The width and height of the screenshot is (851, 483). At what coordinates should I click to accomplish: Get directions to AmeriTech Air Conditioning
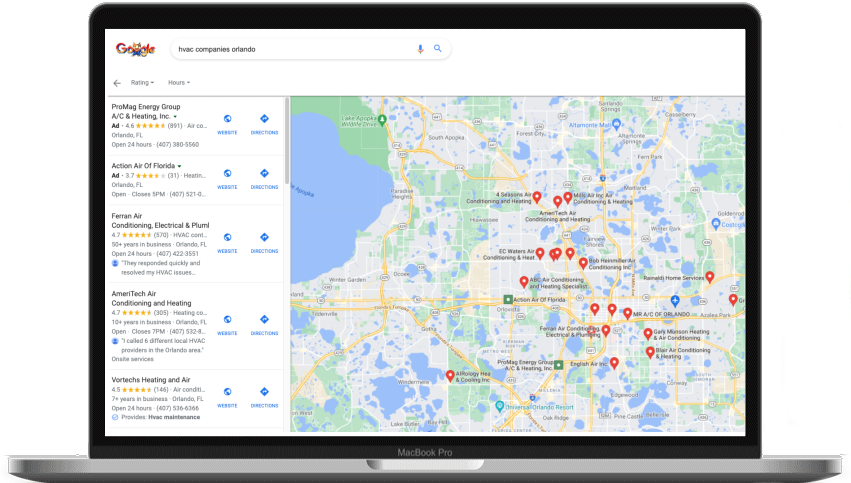click(x=264, y=325)
